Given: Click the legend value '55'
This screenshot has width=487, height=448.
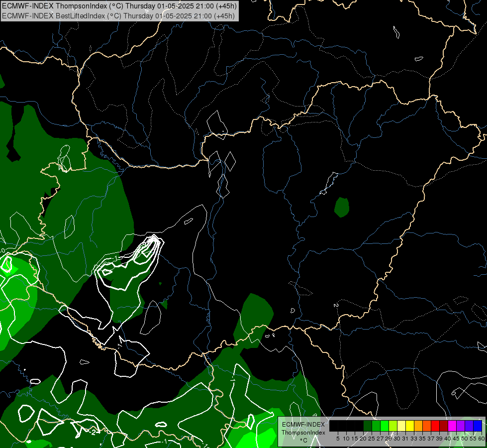Looking at the screenshot, I should [473, 439].
